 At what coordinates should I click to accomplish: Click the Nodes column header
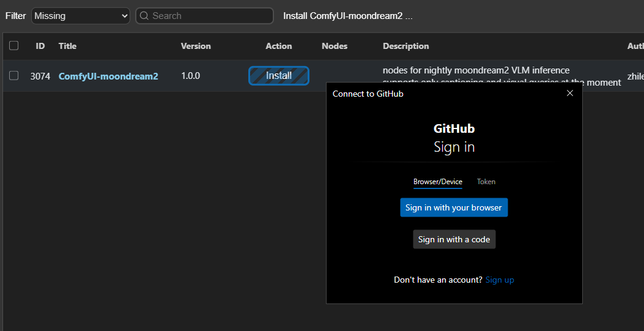(335, 46)
